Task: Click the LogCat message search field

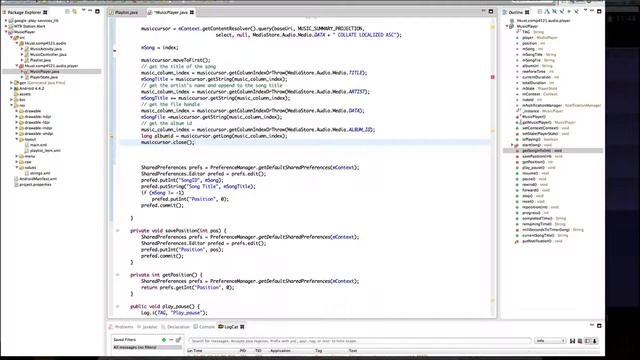Action: pyautogui.click(x=360, y=341)
